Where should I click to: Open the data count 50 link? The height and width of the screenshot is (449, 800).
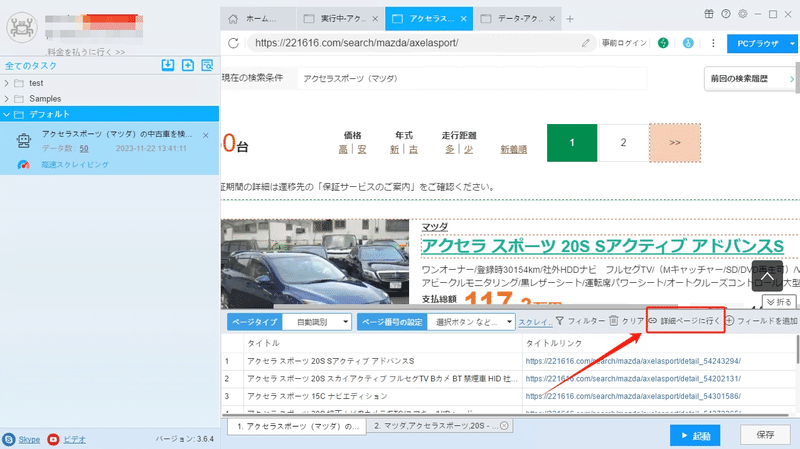[x=84, y=148]
